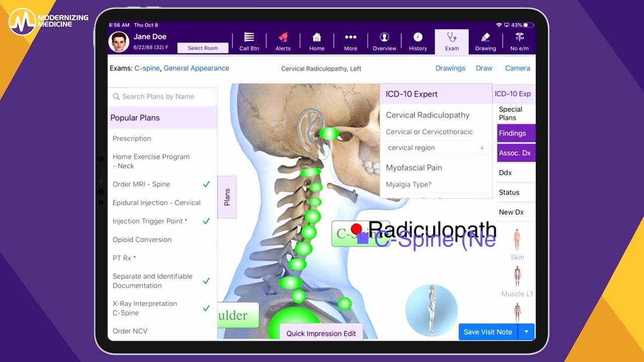644x362 pixels.
Task: Open the Drawing pencil icon
Action: [486, 37]
